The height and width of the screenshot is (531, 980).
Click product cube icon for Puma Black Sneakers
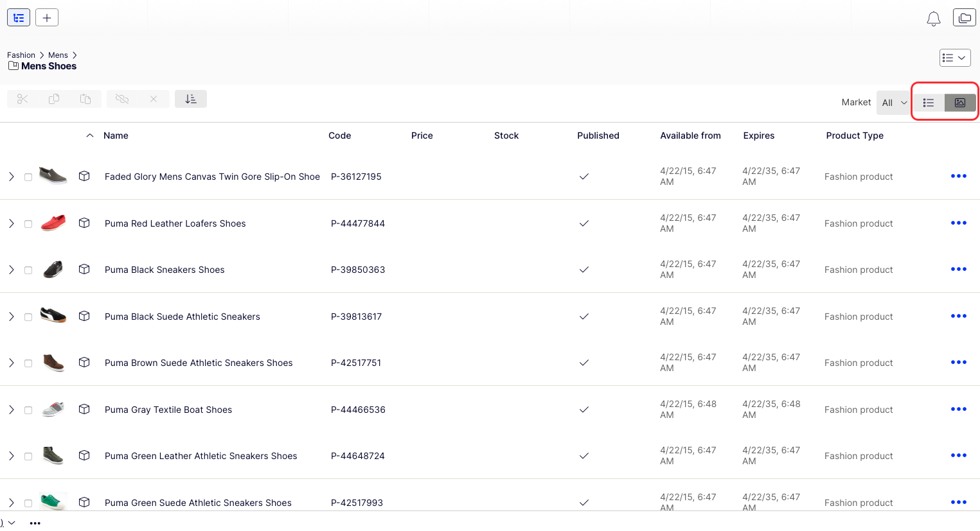tap(84, 269)
